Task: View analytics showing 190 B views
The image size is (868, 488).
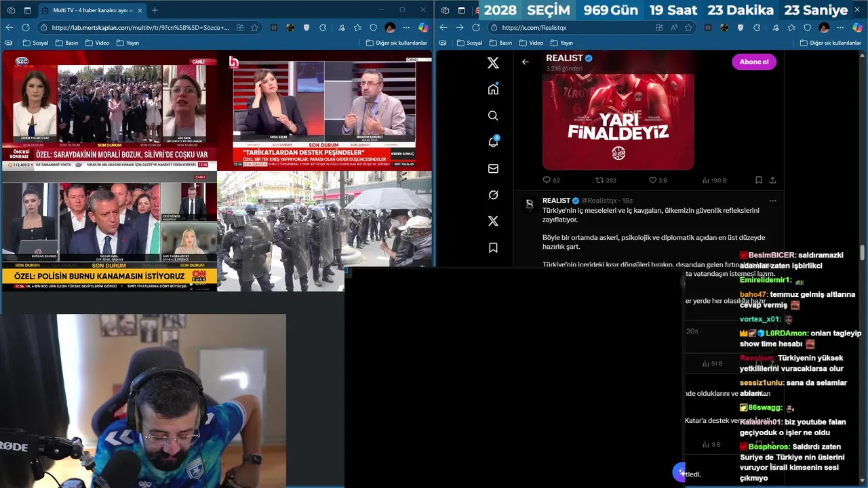Action: click(714, 180)
